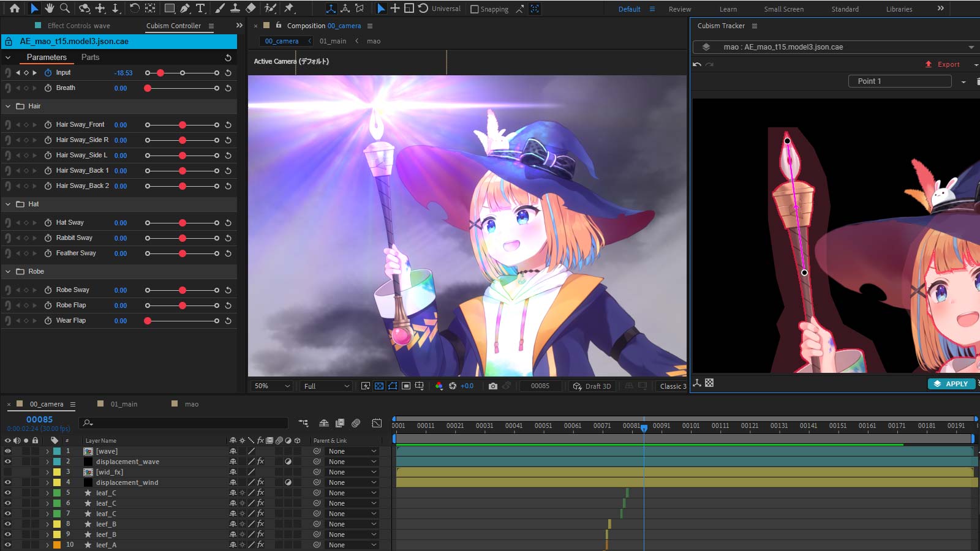Select the Clone Stamp tool
980x551 pixels.
pos(235,9)
